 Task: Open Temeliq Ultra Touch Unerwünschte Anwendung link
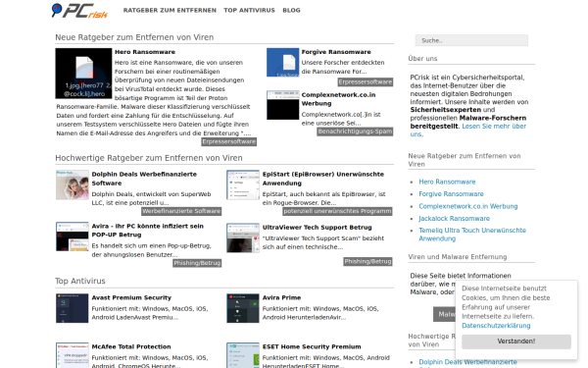coord(472,235)
